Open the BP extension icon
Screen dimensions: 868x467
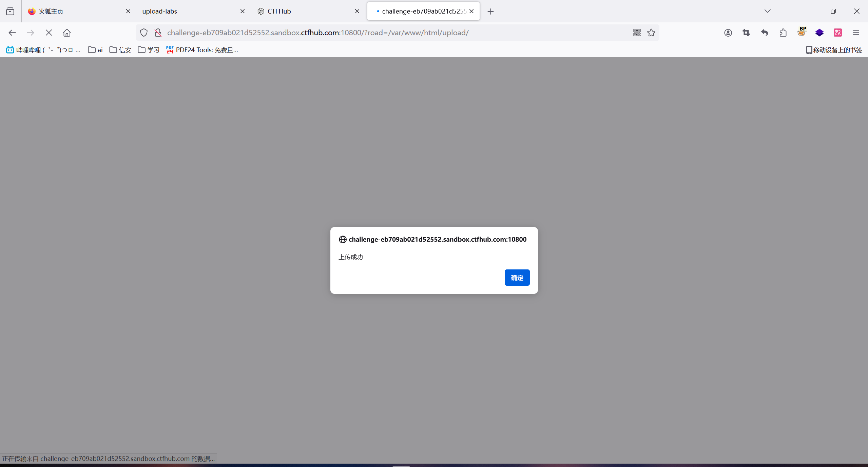(x=802, y=33)
